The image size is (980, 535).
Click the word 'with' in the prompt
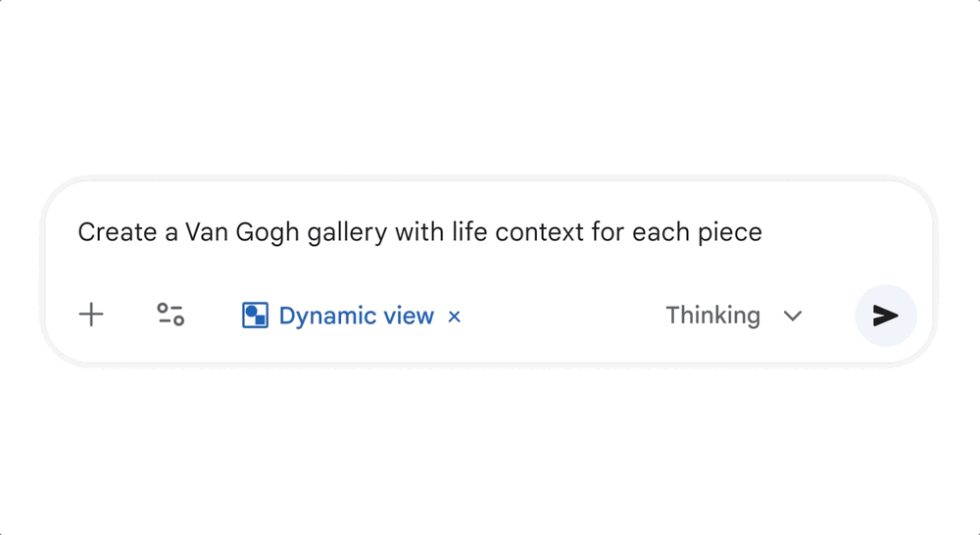tap(418, 233)
